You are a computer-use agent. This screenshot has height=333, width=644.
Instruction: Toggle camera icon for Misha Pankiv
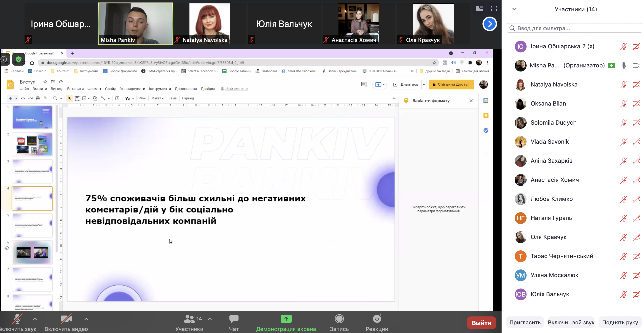point(636,66)
